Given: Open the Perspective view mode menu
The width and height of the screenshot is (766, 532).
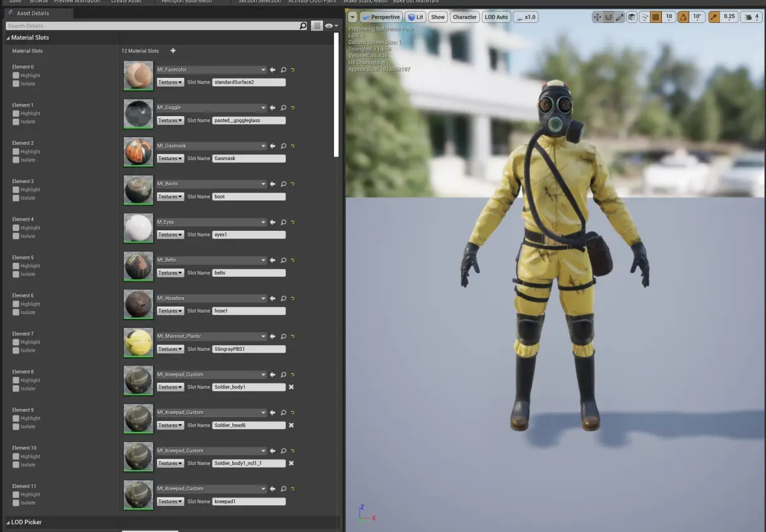Looking at the screenshot, I should coord(381,17).
